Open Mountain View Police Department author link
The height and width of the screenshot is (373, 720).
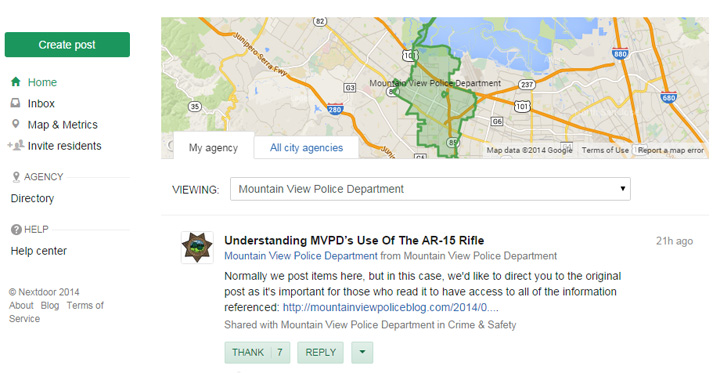tap(301, 256)
